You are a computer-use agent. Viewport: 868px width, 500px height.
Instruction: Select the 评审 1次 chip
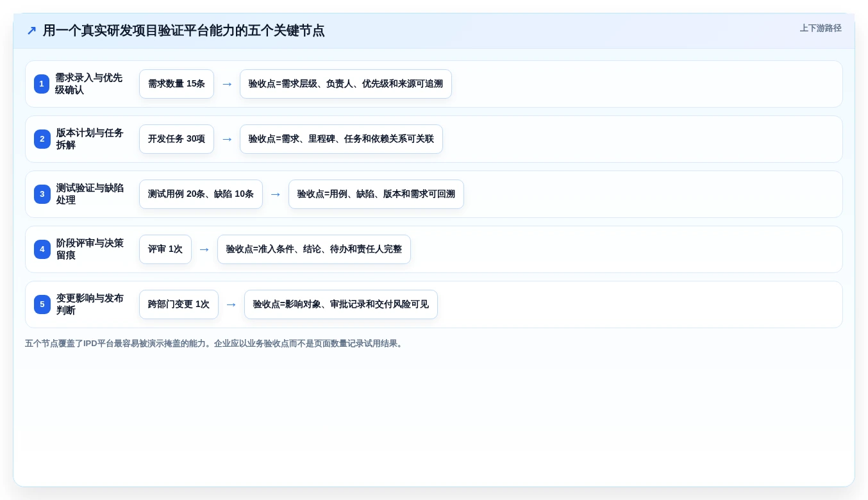click(x=165, y=249)
